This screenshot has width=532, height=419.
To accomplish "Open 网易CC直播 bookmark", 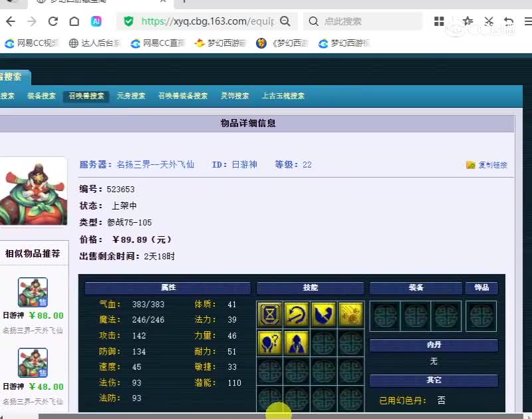I will 158,43.
